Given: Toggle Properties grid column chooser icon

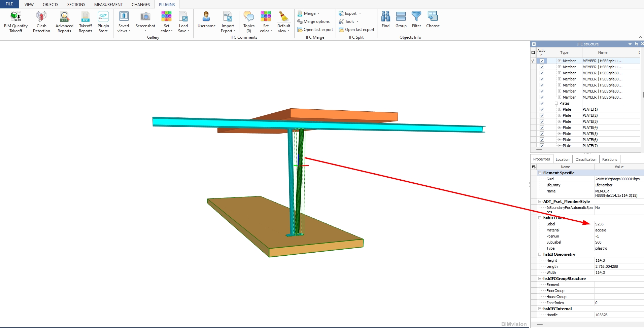Looking at the screenshot, I should pyautogui.click(x=534, y=167).
